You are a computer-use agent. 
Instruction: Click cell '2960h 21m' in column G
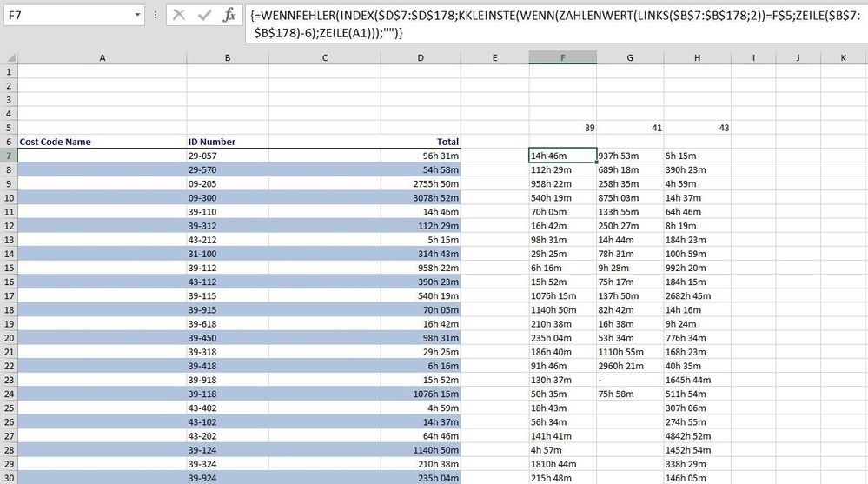pyautogui.click(x=630, y=366)
